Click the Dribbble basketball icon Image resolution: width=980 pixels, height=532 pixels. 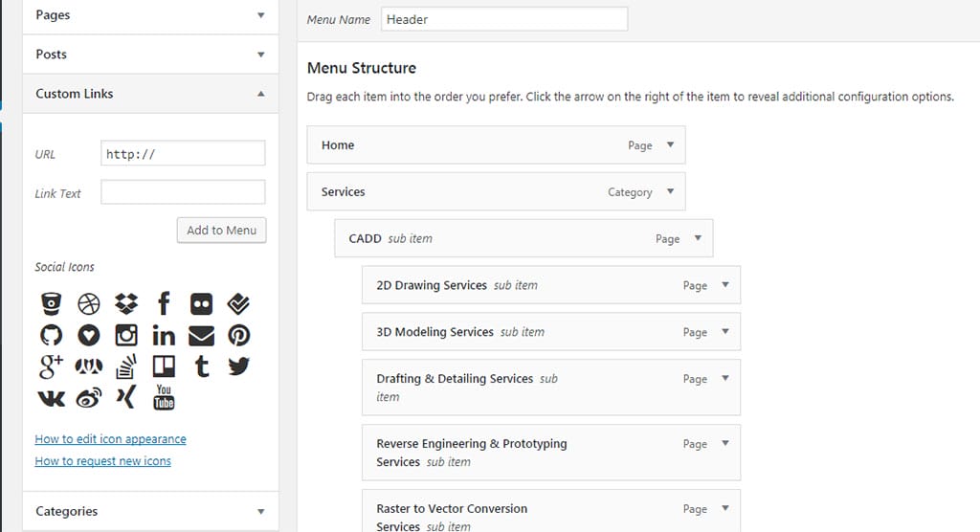click(x=88, y=304)
